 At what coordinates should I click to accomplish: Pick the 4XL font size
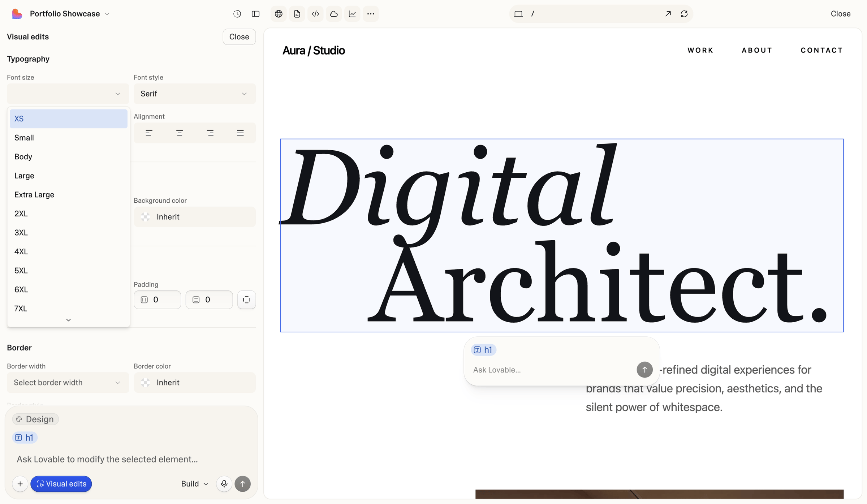69,251
